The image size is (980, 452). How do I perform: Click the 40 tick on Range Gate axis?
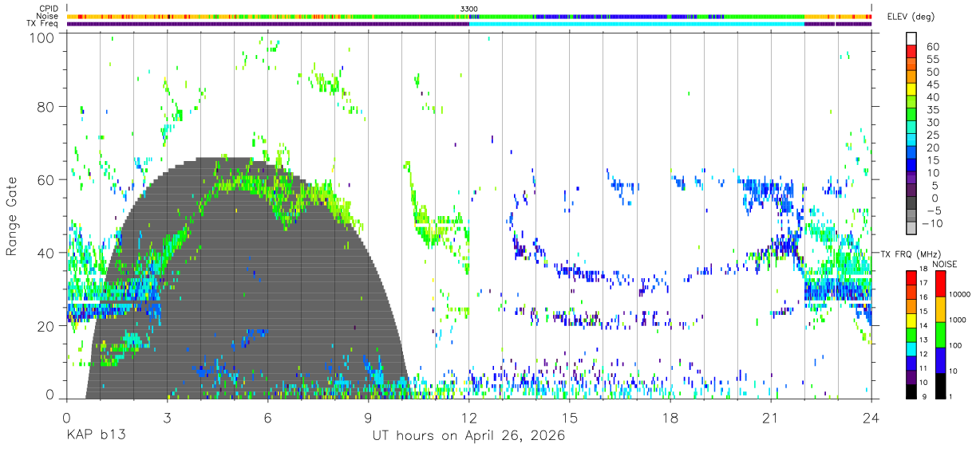[x=45, y=254]
